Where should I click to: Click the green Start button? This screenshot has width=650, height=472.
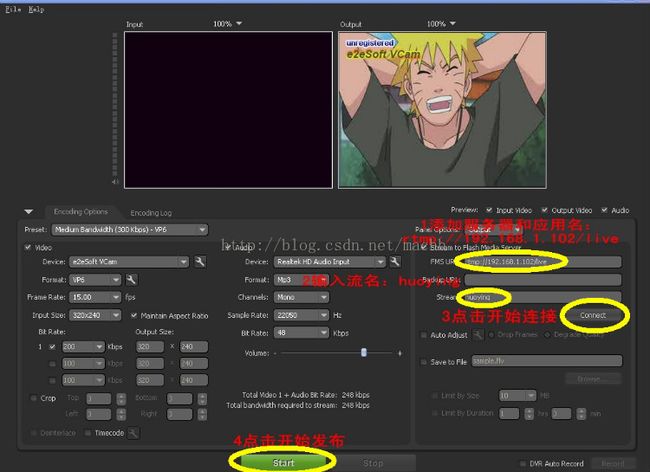[x=283, y=463]
